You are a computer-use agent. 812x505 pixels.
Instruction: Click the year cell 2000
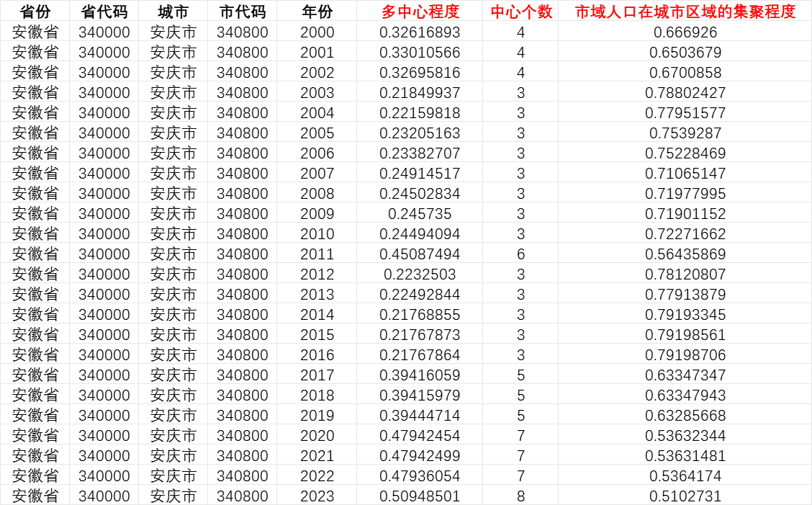(317, 32)
